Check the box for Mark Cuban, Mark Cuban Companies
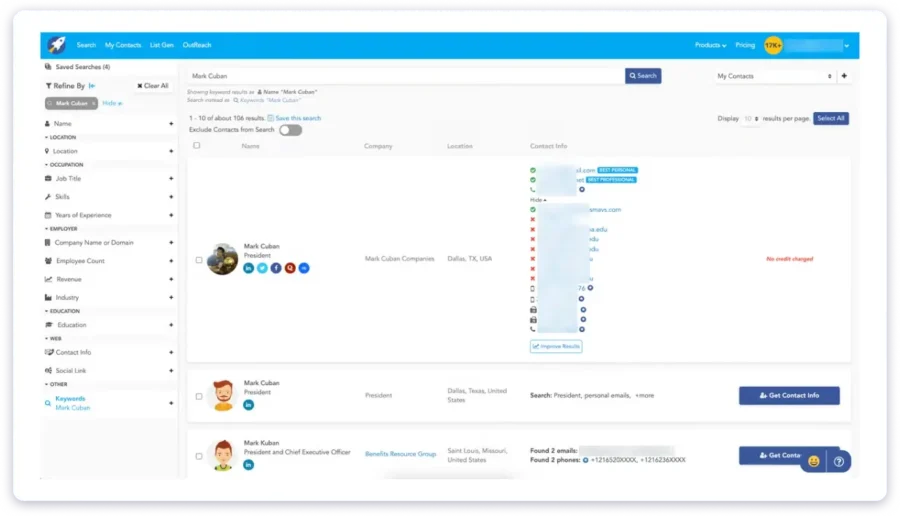Image resolution: width=900 pixels, height=517 pixels. tap(199, 260)
